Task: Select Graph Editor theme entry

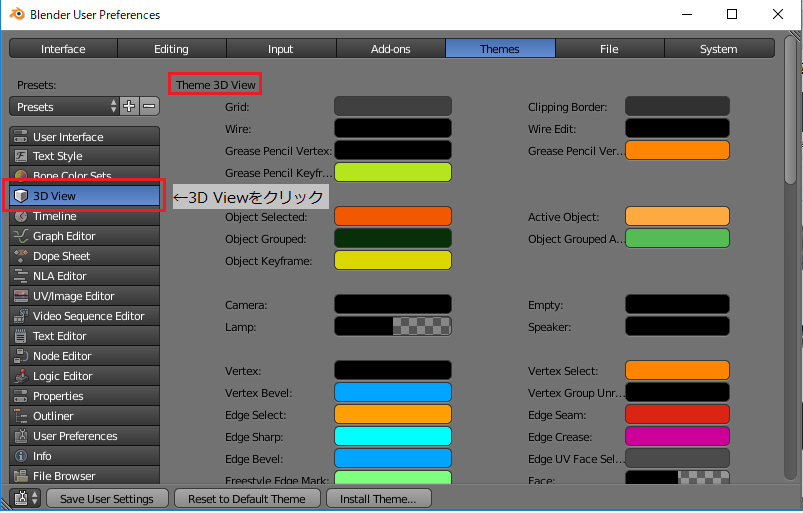Action: coord(84,236)
